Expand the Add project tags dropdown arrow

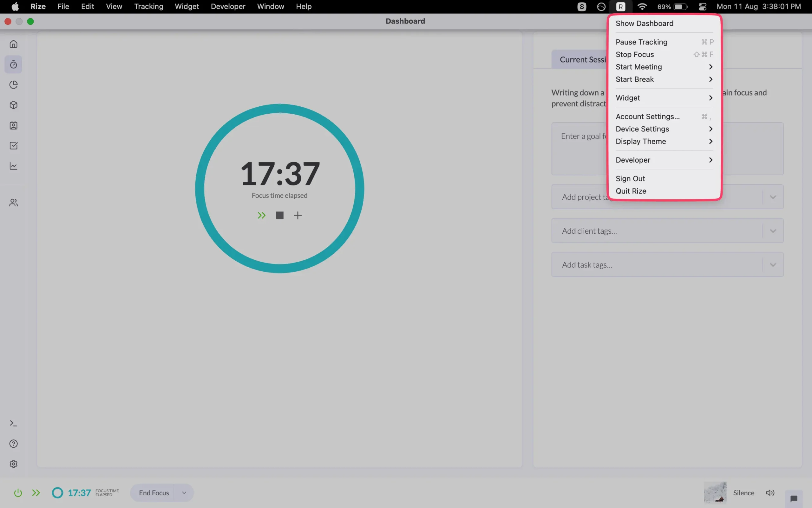(x=773, y=197)
